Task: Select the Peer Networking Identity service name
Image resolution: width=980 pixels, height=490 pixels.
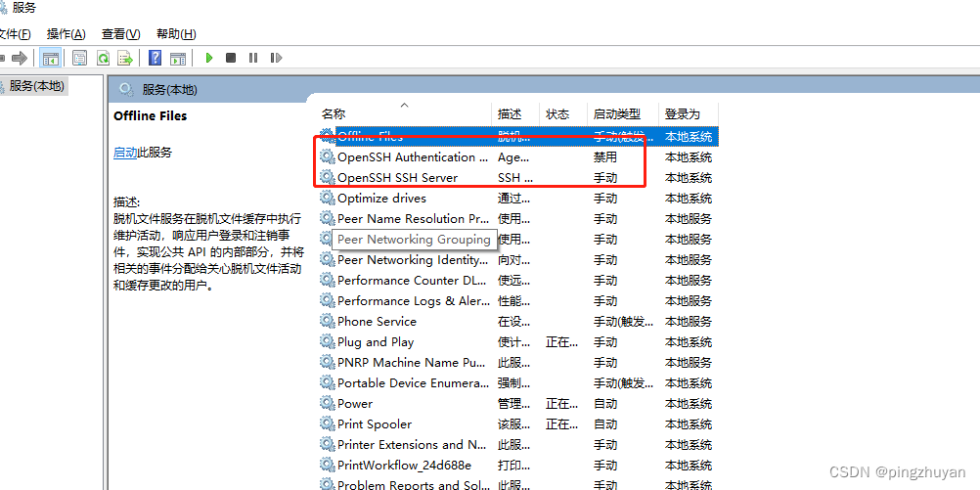Action: (413, 259)
